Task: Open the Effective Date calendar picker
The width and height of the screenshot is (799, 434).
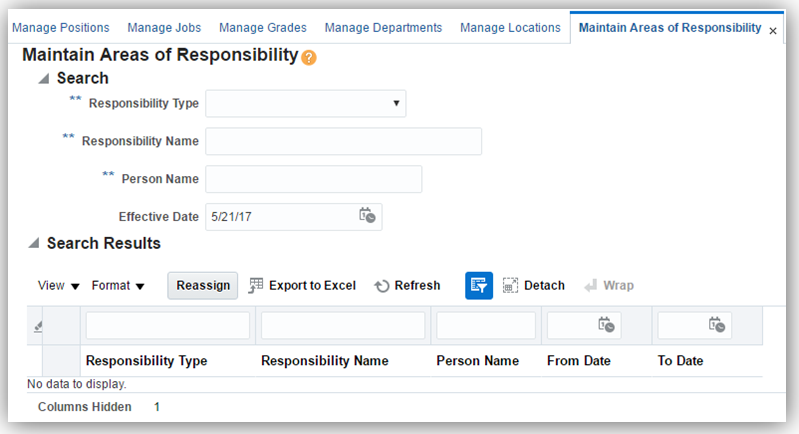Action: (x=367, y=216)
